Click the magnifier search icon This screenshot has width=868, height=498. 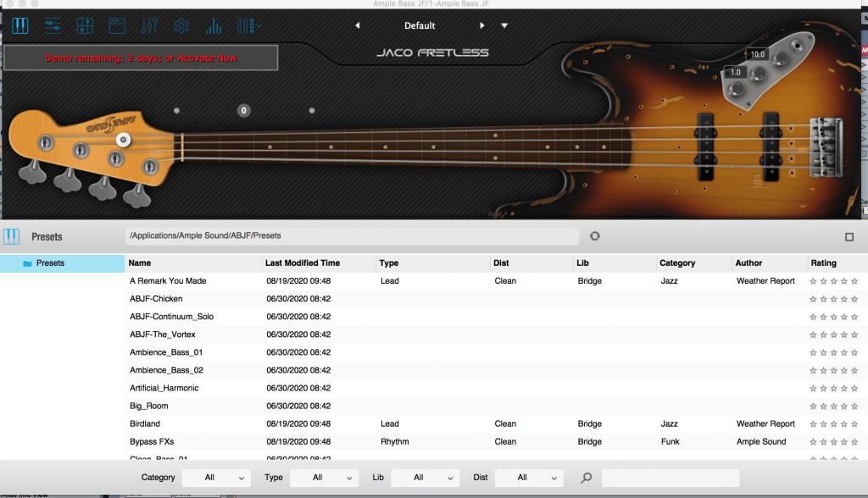pyautogui.click(x=587, y=478)
